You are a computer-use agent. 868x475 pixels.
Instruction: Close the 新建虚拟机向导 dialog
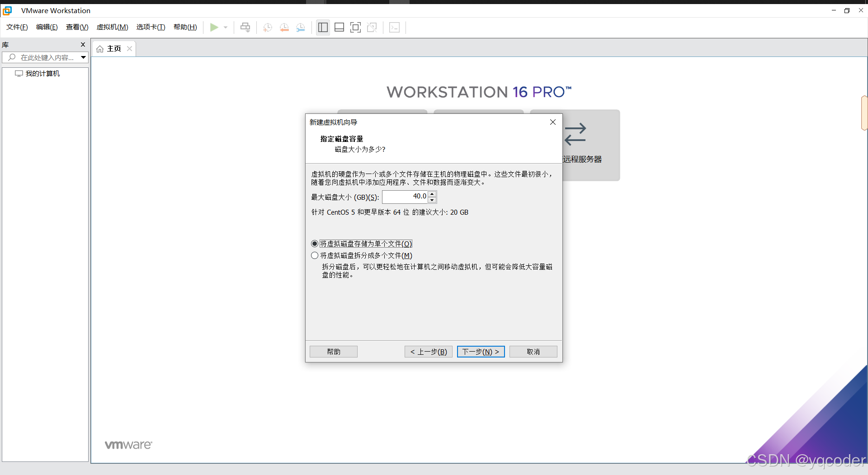[x=552, y=122]
